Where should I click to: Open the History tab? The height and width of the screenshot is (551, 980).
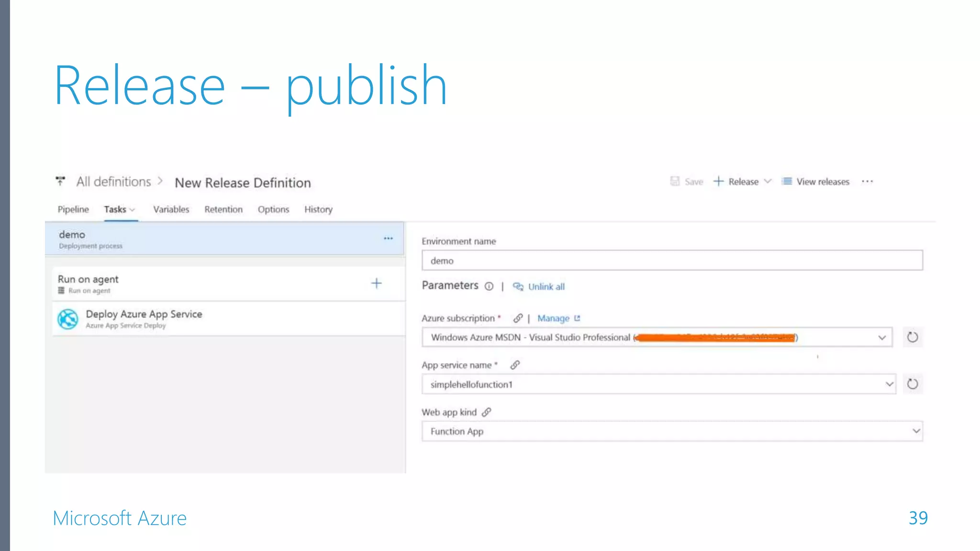[x=318, y=209]
